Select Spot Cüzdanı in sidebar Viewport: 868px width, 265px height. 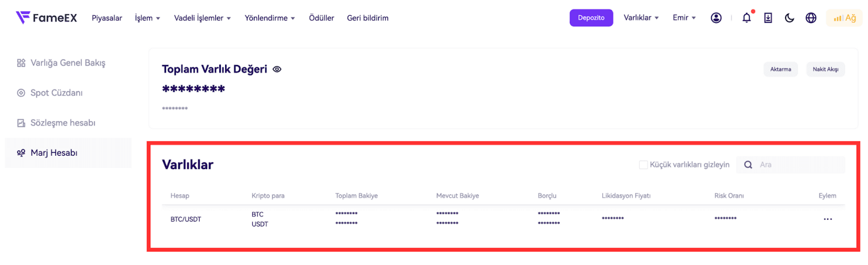click(56, 93)
